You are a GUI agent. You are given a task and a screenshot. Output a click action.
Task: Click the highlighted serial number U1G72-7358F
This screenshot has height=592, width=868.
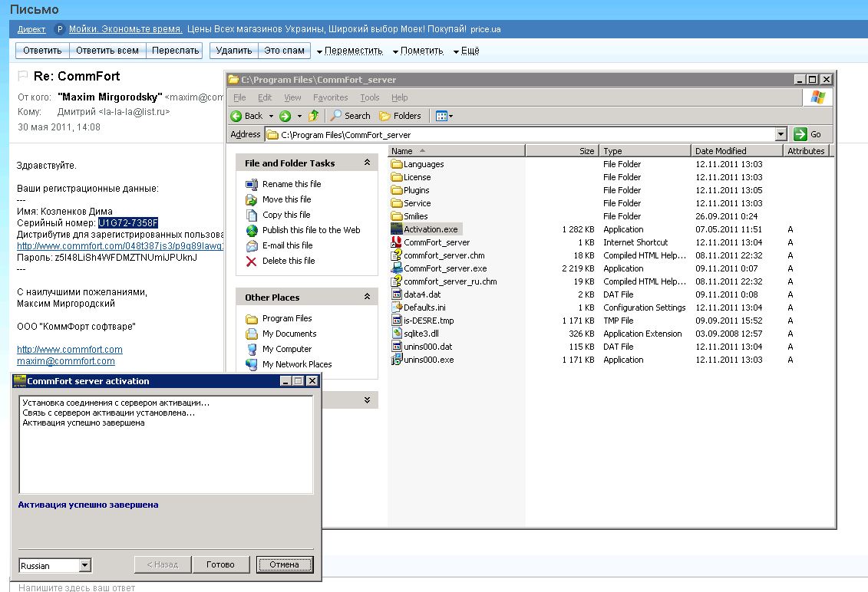click(x=128, y=223)
